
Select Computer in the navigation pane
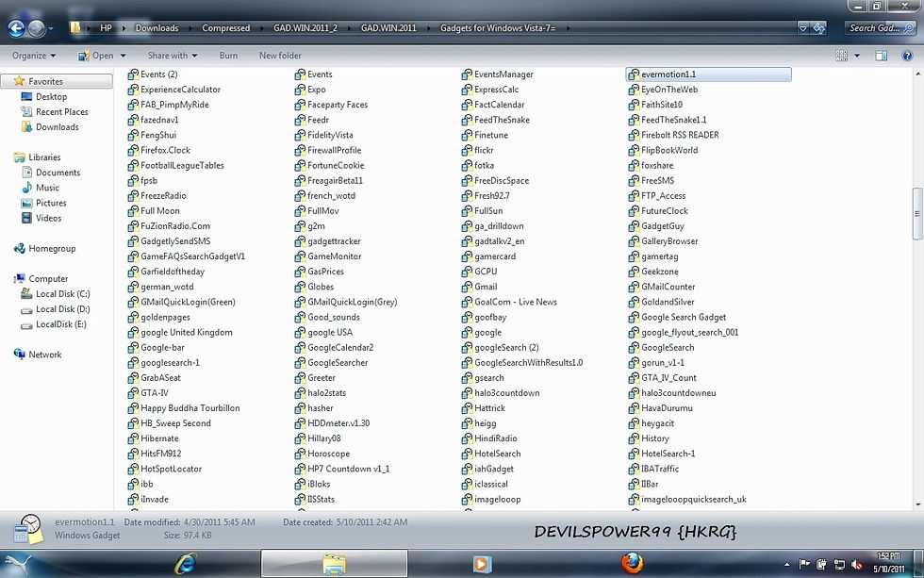tap(41, 279)
